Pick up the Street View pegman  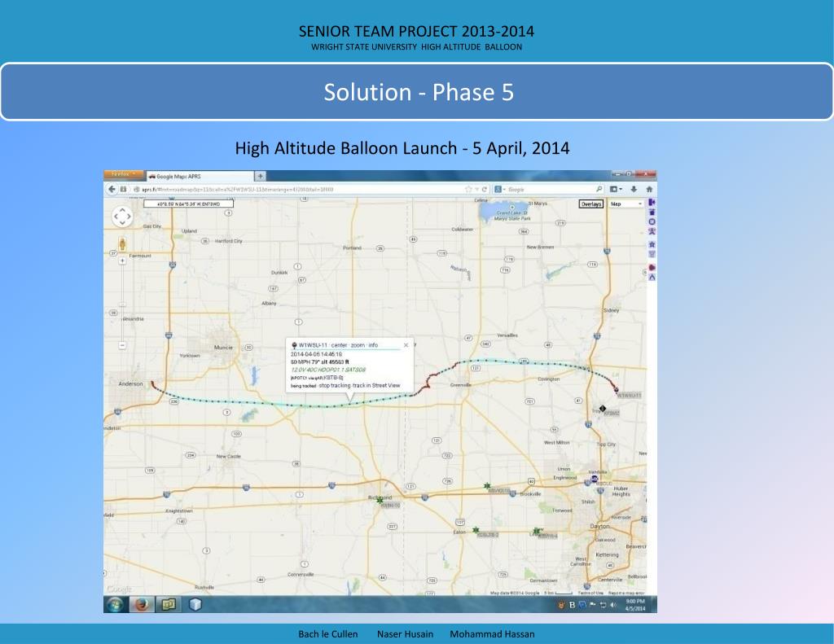coord(122,244)
